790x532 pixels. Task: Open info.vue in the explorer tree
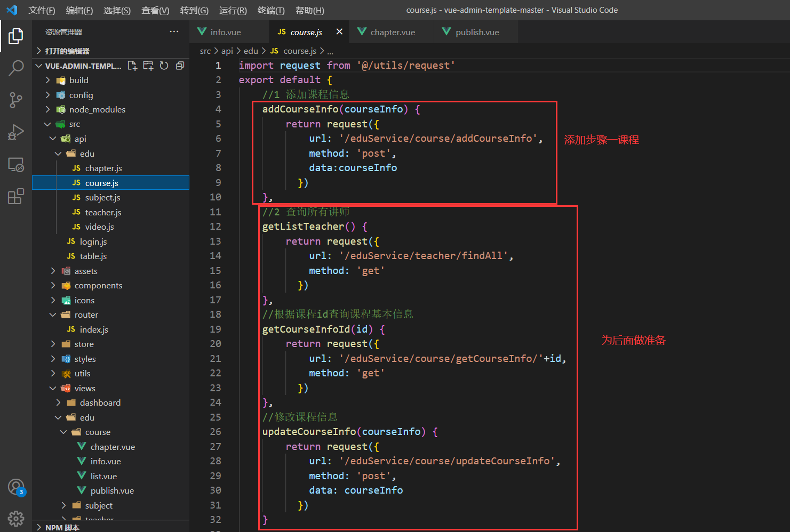[x=110, y=461]
